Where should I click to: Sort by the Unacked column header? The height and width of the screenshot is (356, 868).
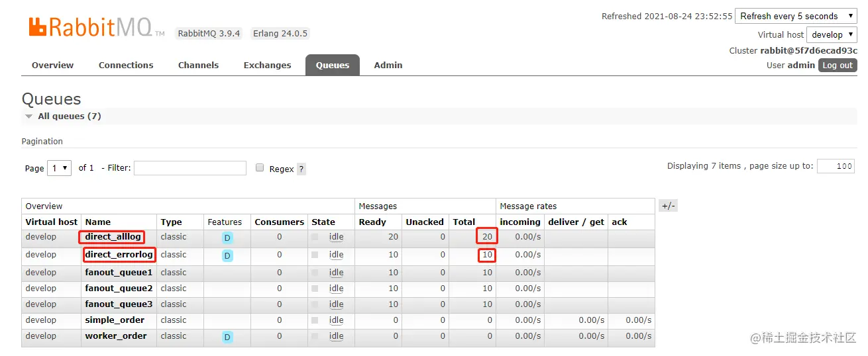pos(425,222)
